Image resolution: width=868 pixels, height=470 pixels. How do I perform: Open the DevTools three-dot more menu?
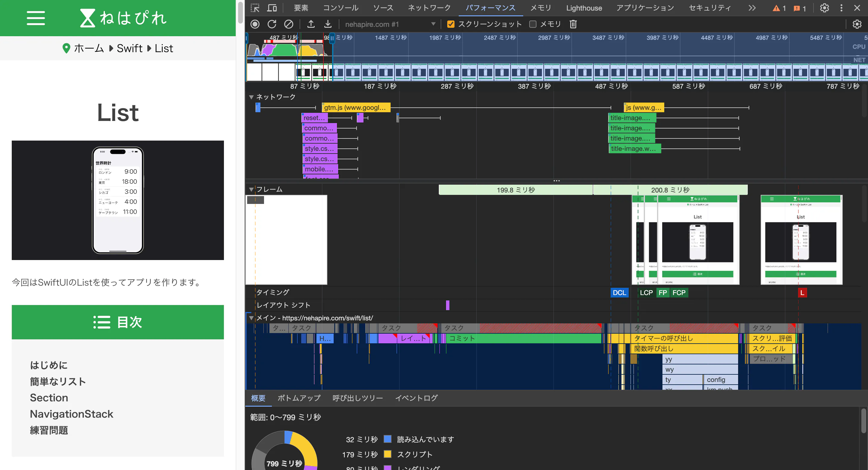coord(841,8)
